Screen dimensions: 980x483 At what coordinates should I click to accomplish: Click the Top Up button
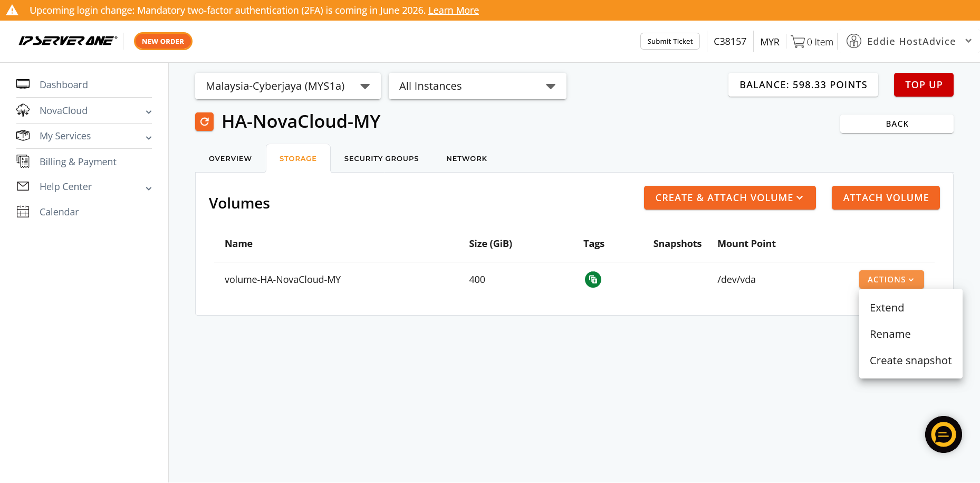pyautogui.click(x=924, y=85)
